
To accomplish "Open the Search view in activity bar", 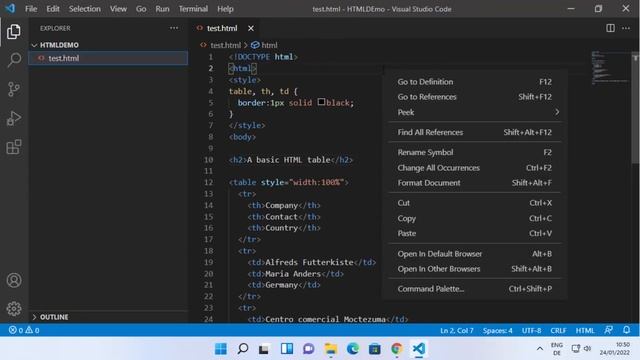I will click(x=13, y=60).
